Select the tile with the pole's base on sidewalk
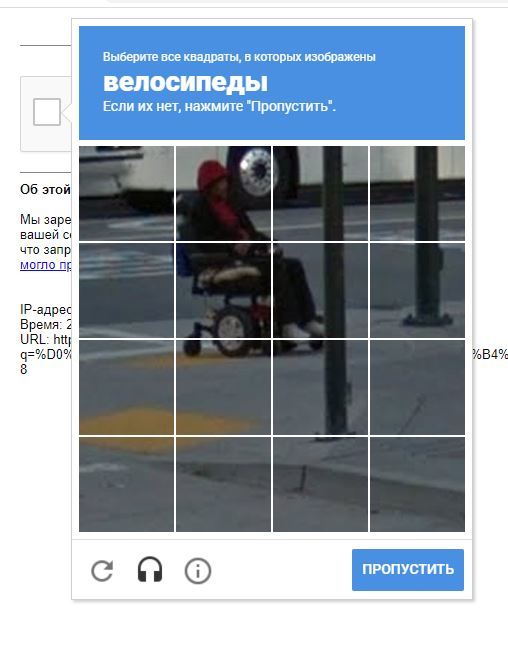 (x=417, y=290)
